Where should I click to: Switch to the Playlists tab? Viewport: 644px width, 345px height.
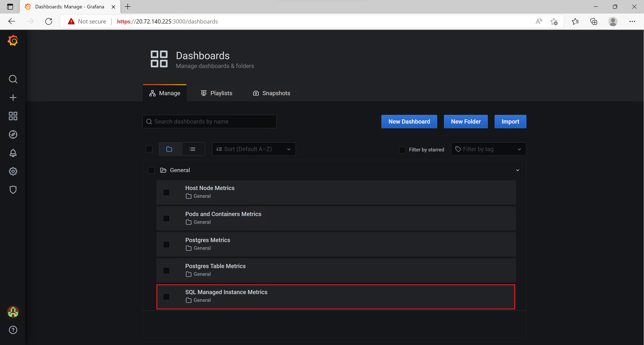(217, 93)
